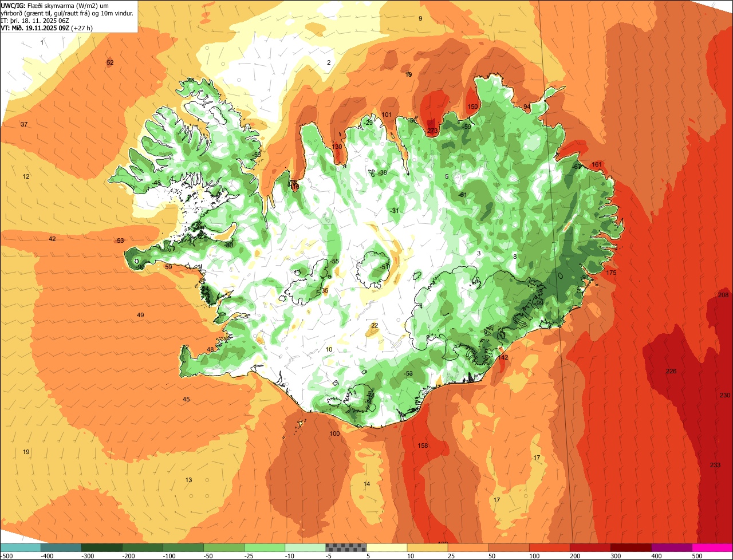
Task: Click the map value '13' in the southwest sea
Action: [188, 480]
